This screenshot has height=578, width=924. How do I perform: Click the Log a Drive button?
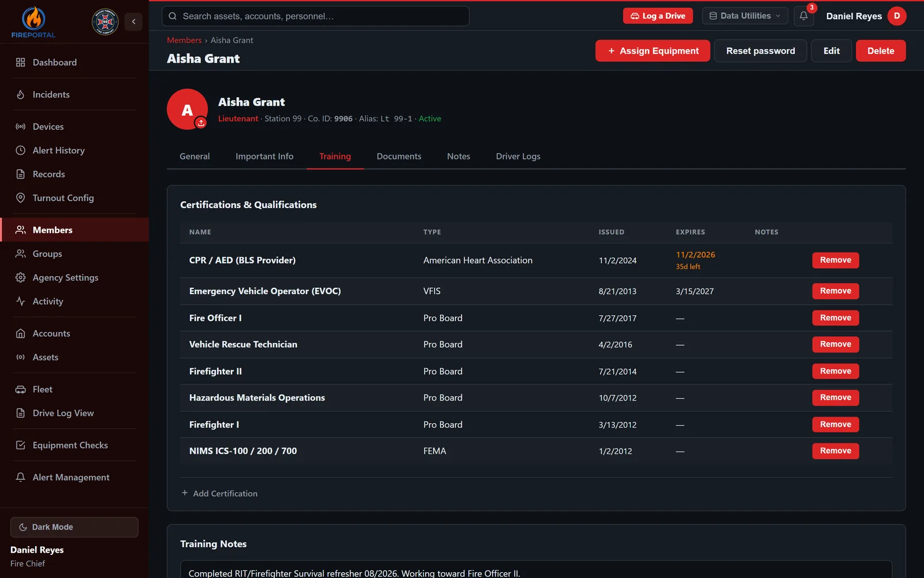tap(658, 16)
